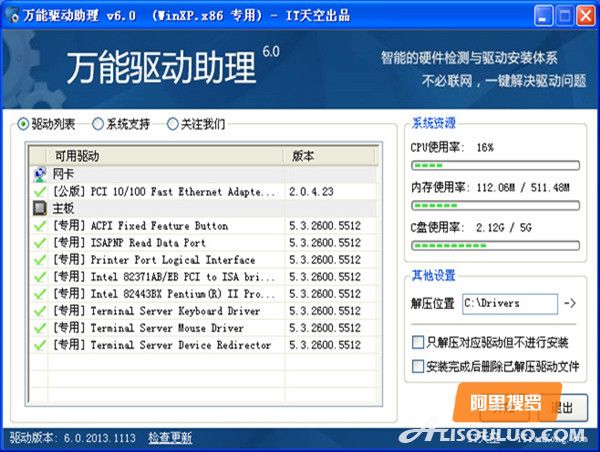
Task: Click checkmark beside Terminal Server Mouse Driver
Action: tap(40, 328)
